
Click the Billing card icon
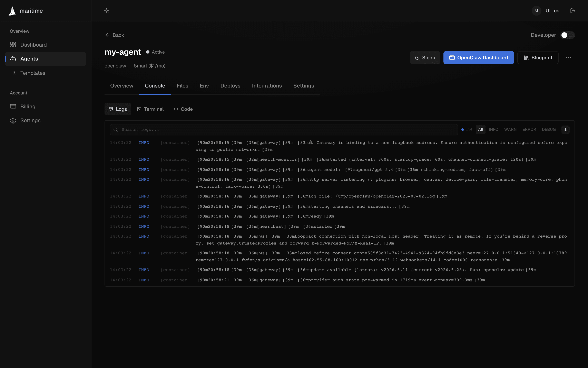pyautogui.click(x=13, y=106)
